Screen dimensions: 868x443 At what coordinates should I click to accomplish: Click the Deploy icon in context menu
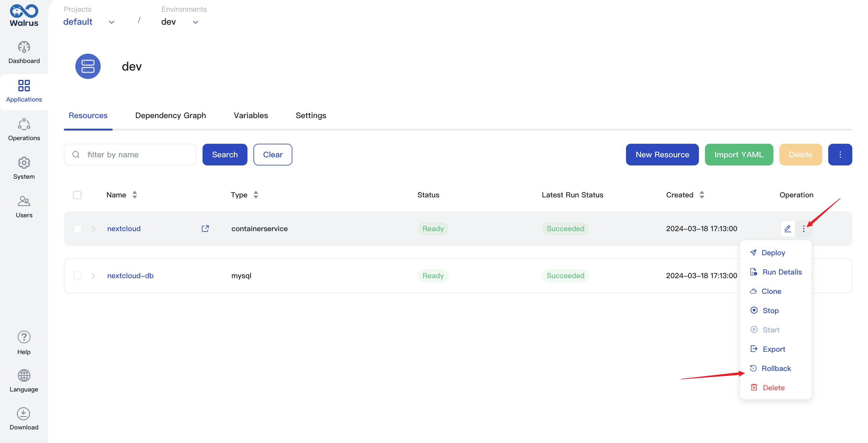click(754, 253)
